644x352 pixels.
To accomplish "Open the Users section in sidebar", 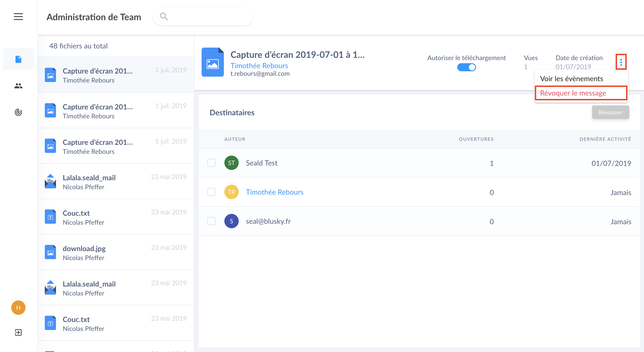I will pyautogui.click(x=18, y=86).
